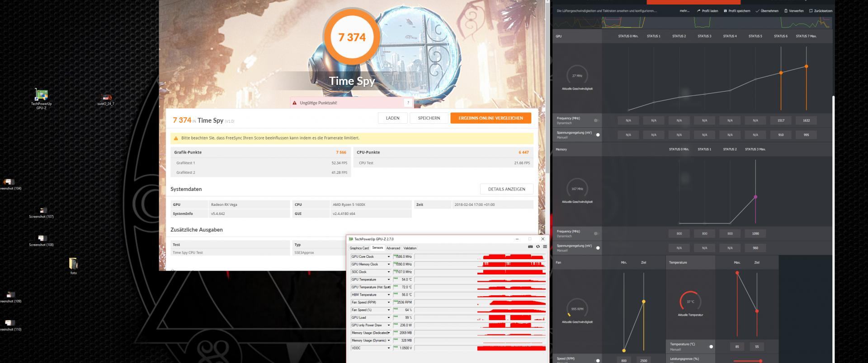Open the Screenshot (104) desktop file

[10, 185]
